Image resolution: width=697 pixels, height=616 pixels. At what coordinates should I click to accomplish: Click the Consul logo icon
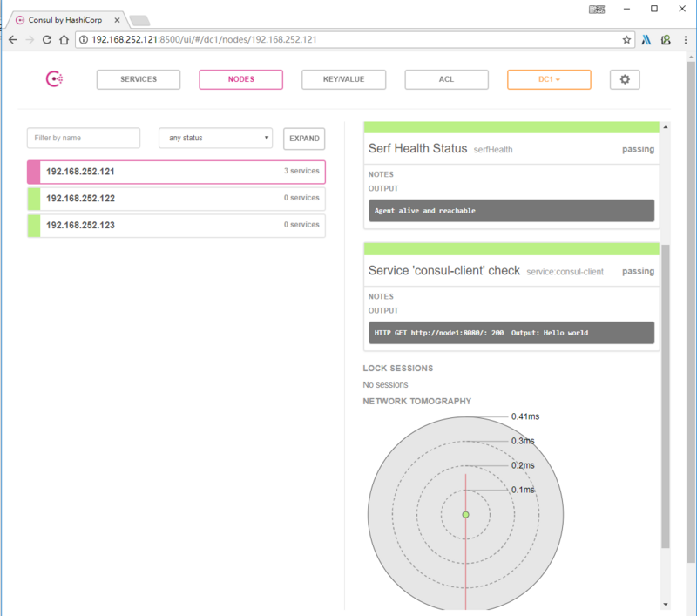coord(54,79)
